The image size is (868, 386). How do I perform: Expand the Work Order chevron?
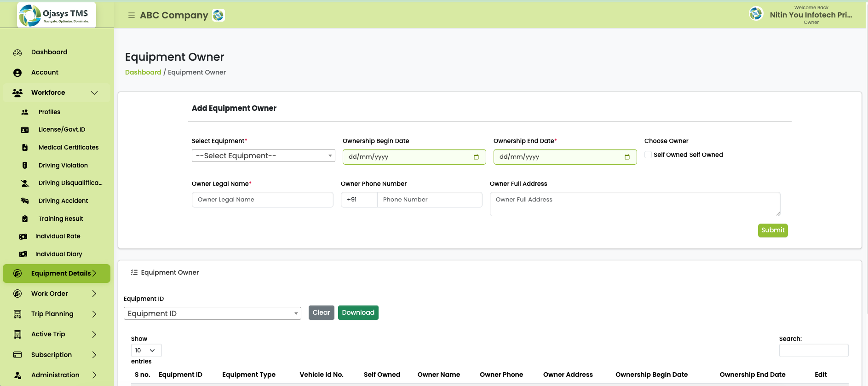coord(94,294)
